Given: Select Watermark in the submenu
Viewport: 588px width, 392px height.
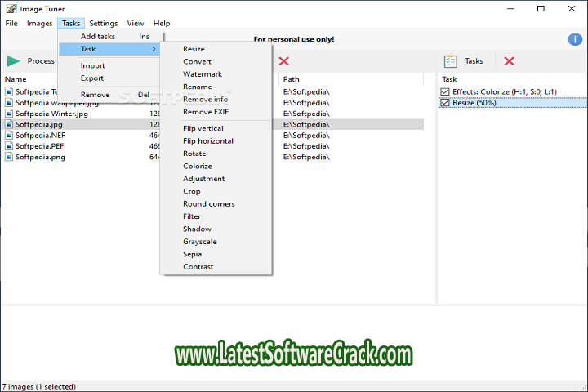Looking at the screenshot, I should click(x=216, y=73).
